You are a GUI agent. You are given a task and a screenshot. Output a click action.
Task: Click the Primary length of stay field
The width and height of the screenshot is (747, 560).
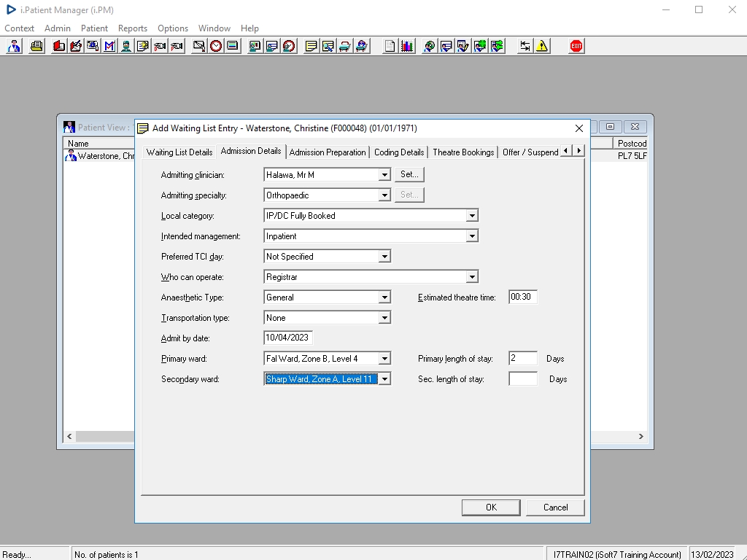[523, 359]
